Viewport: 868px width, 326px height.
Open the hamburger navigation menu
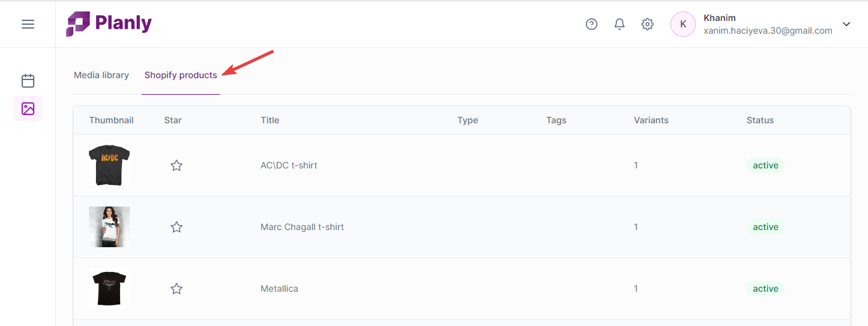tap(27, 24)
